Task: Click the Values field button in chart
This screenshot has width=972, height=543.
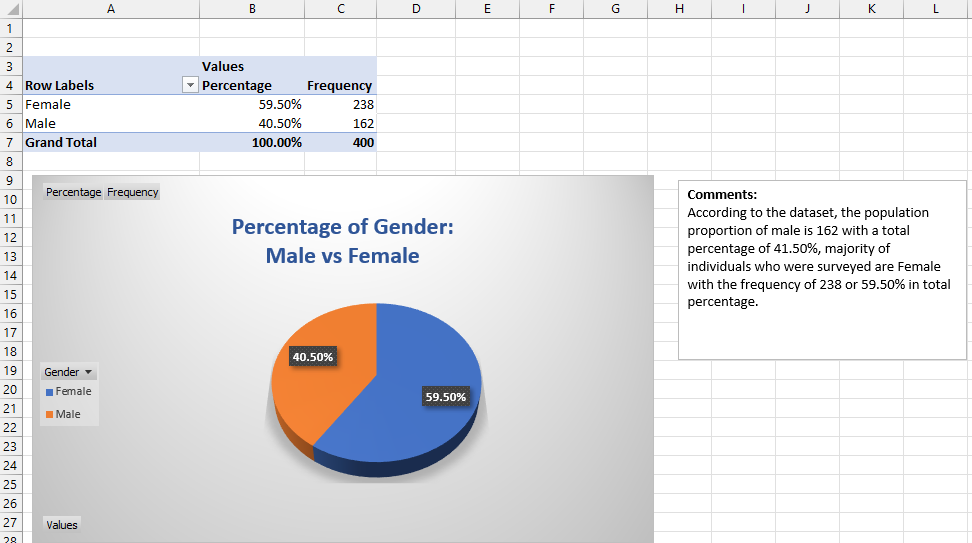Action: (61, 525)
